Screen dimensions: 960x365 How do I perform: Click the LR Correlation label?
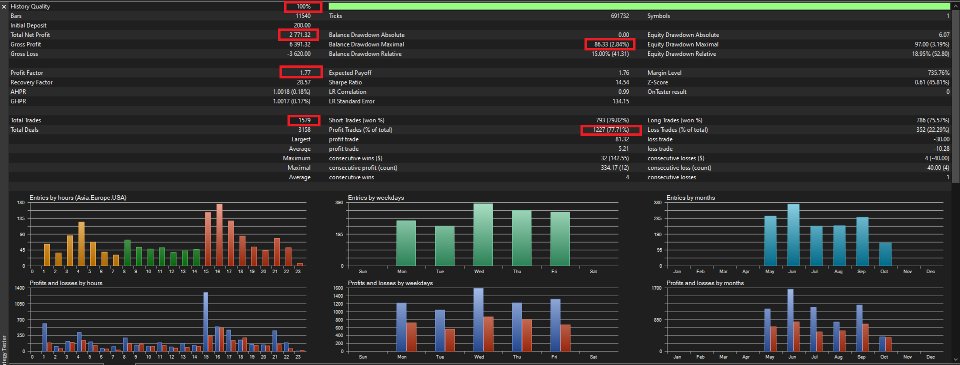click(348, 92)
